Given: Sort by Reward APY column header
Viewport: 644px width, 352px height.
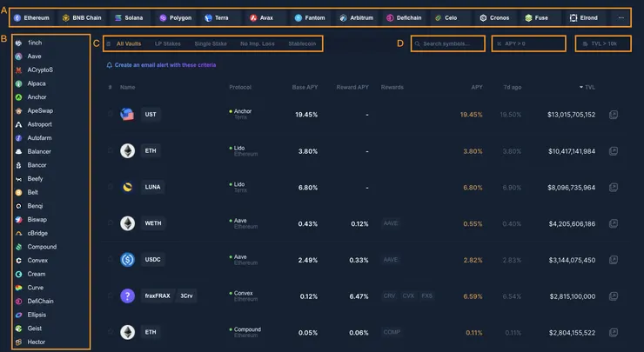Looking at the screenshot, I should [x=352, y=87].
